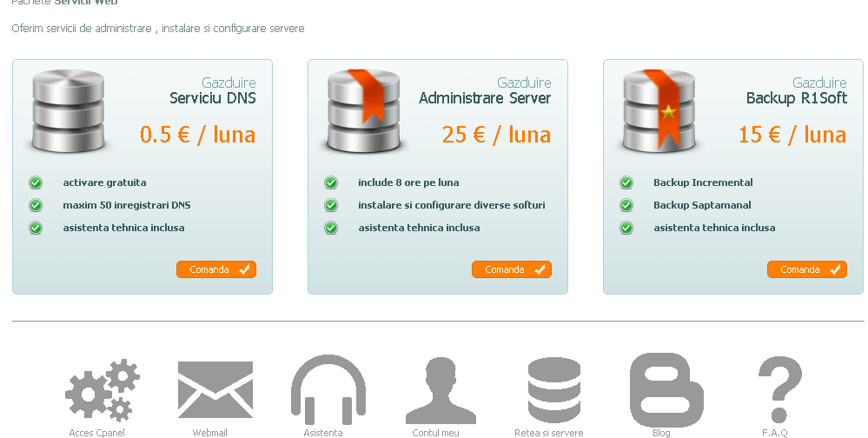Click the text maxim 50 inregistrari DNS
The image size is (868, 438).
(x=127, y=205)
